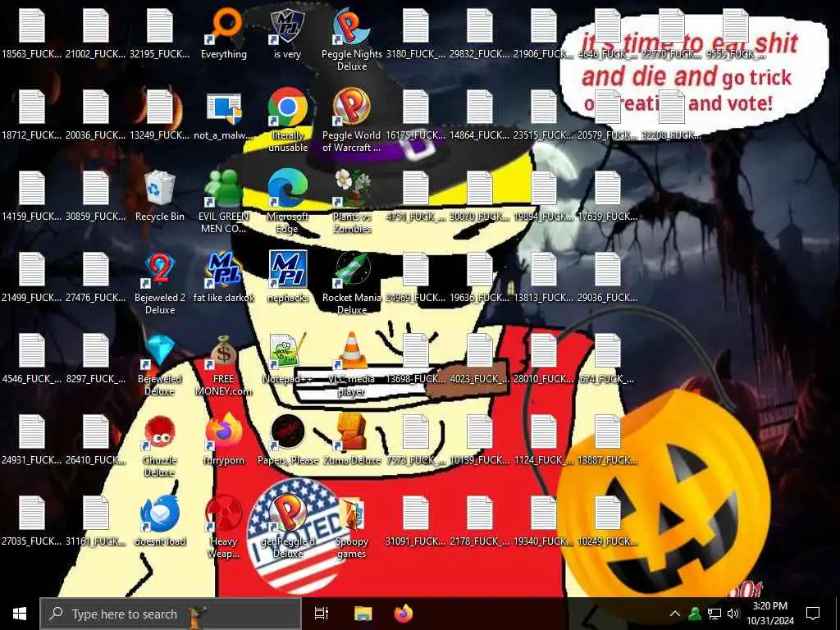The height and width of the screenshot is (630, 840).
Task: Select the 21499_FUCK... file
Action: coord(32,277)
